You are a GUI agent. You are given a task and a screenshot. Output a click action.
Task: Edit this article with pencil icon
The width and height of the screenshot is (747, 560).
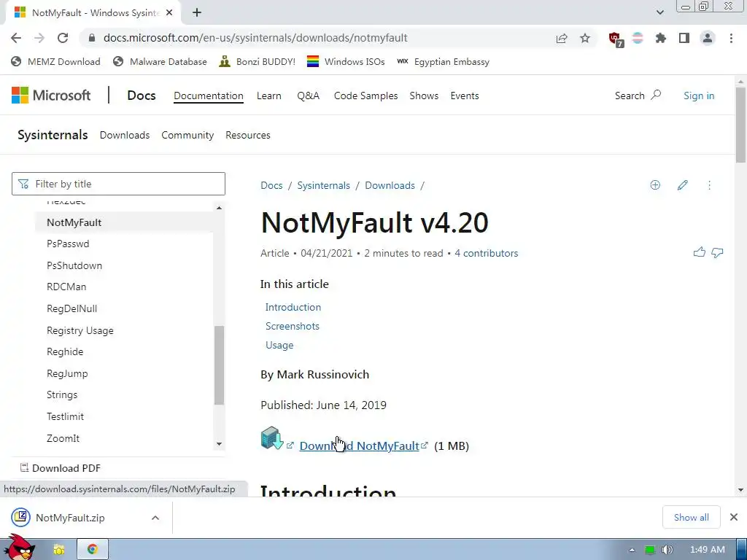[682, 185]
